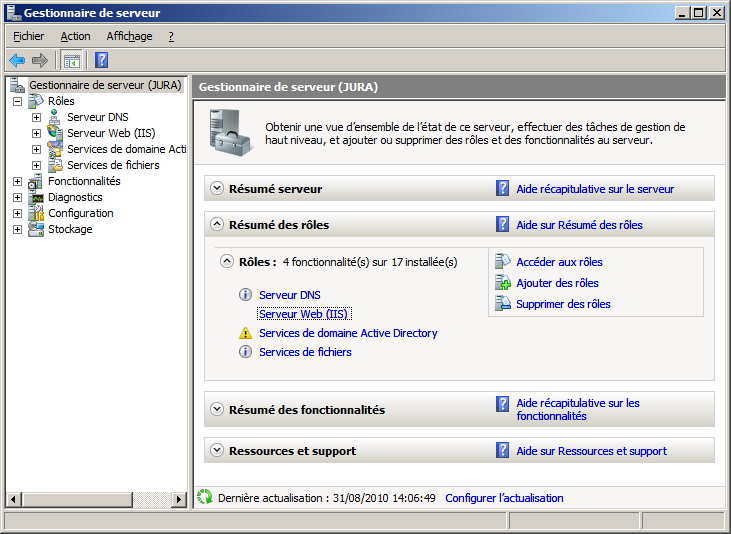Viewport: 731px width, 534px height.
Task: Expand the Fonctionnalités tree node
Action: (x=17, y=181)
